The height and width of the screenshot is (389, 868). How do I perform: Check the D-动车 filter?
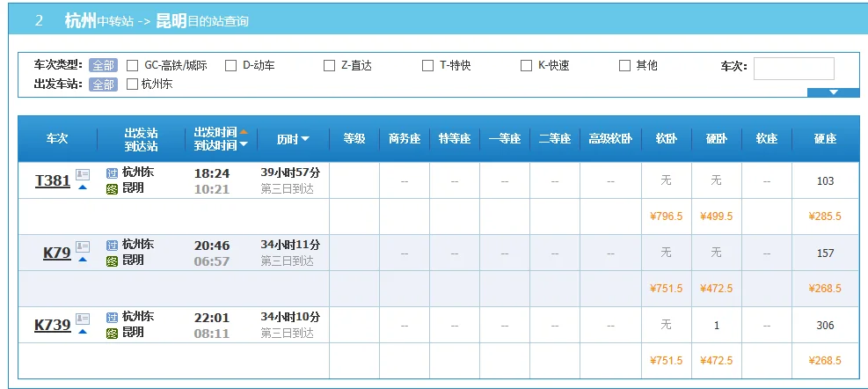230,66
